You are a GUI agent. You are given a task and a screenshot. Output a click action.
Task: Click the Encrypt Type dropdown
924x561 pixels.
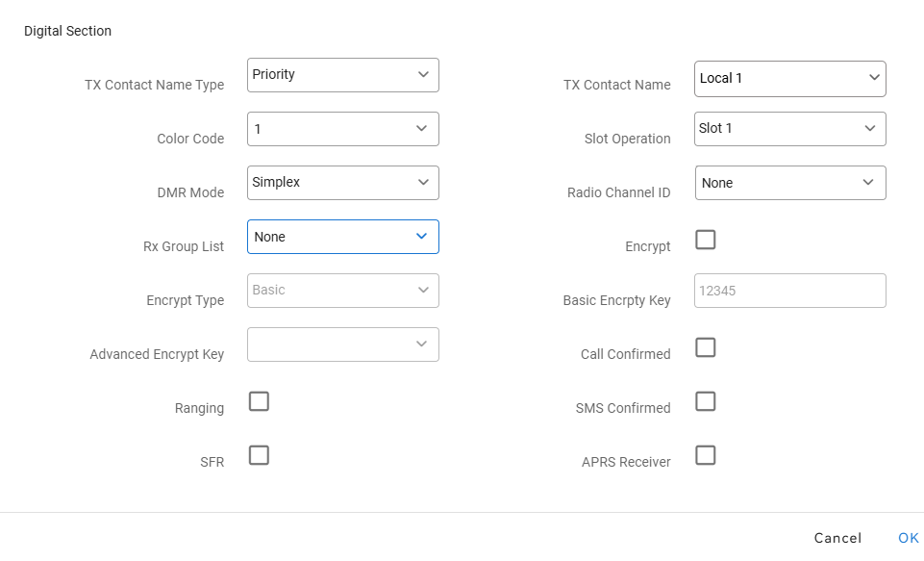pos(342,291)
